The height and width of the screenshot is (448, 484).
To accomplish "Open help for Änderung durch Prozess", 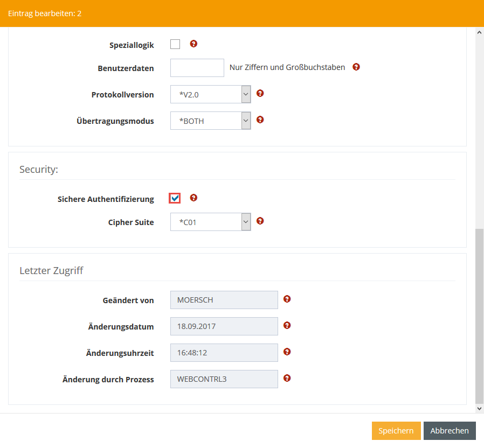I will (287, 378).
